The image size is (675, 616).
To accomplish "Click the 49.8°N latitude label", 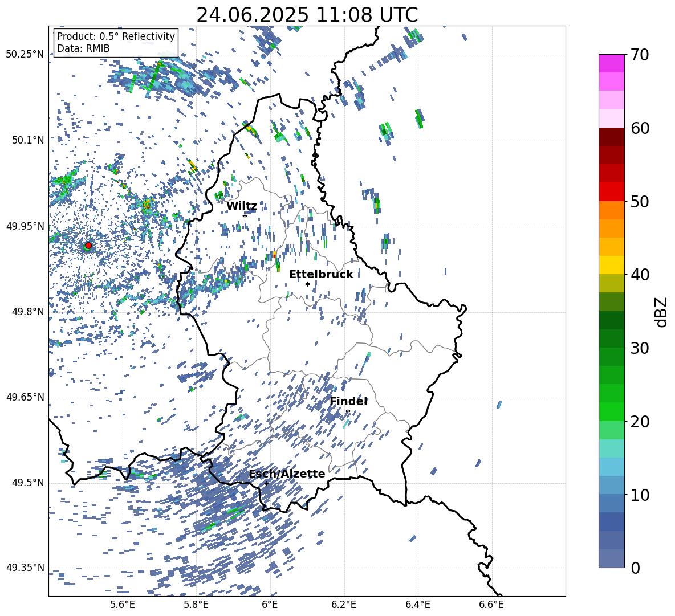I will pyautogui.click(x=28, y=312).
